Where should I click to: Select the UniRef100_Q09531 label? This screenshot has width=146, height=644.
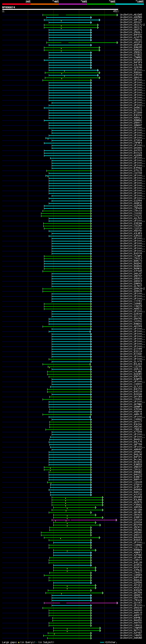131,565
